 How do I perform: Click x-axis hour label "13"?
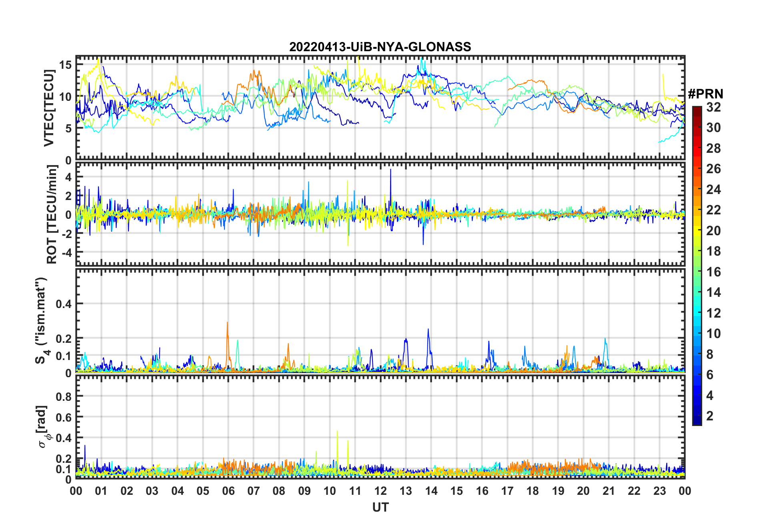406,491
